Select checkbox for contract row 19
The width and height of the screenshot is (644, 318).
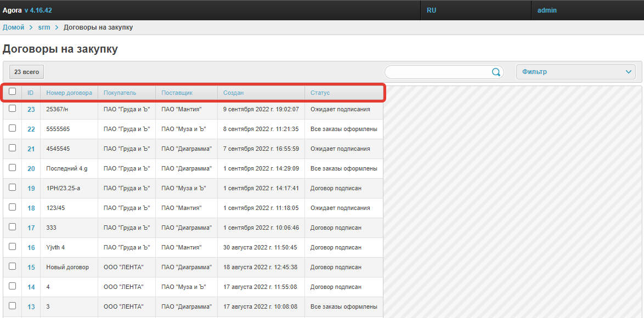click(12, 188)
